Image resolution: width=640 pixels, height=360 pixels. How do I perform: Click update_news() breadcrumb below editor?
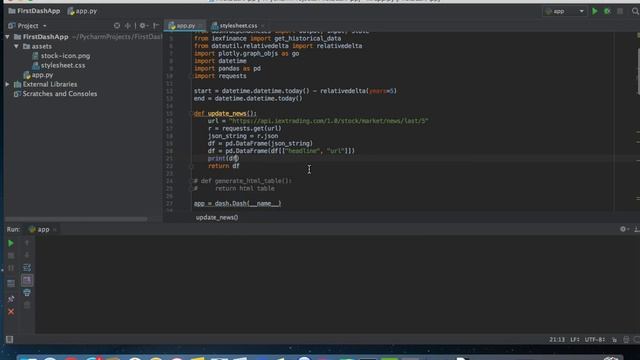point(217,218)
